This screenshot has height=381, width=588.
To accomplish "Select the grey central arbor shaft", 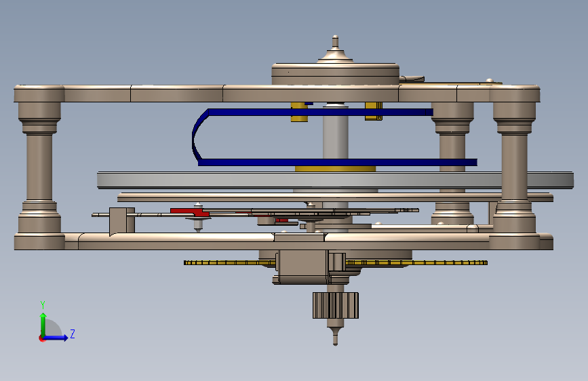I will click(x=336, y=137).
